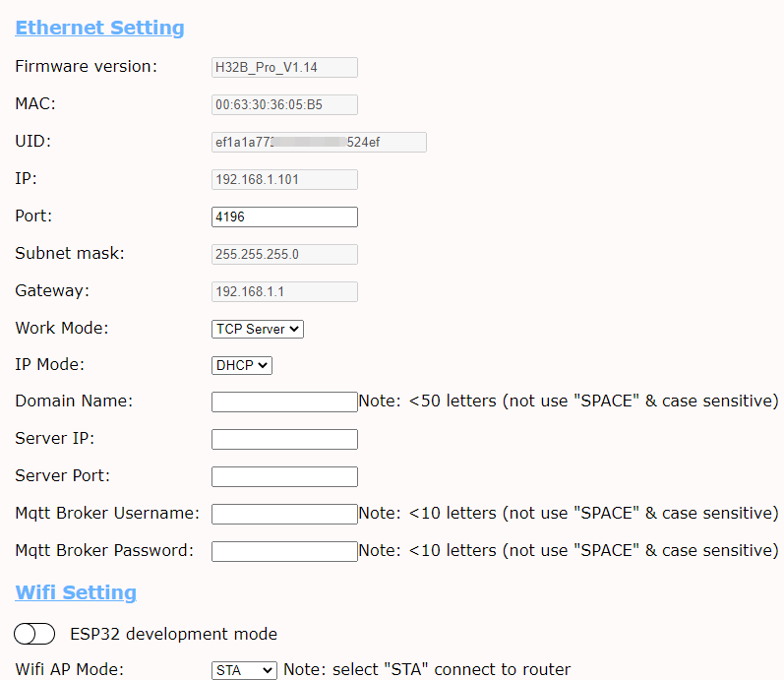Click the note text beside Domain Name
The width and height of the screenshot is (784, 680).
[569, 402]
